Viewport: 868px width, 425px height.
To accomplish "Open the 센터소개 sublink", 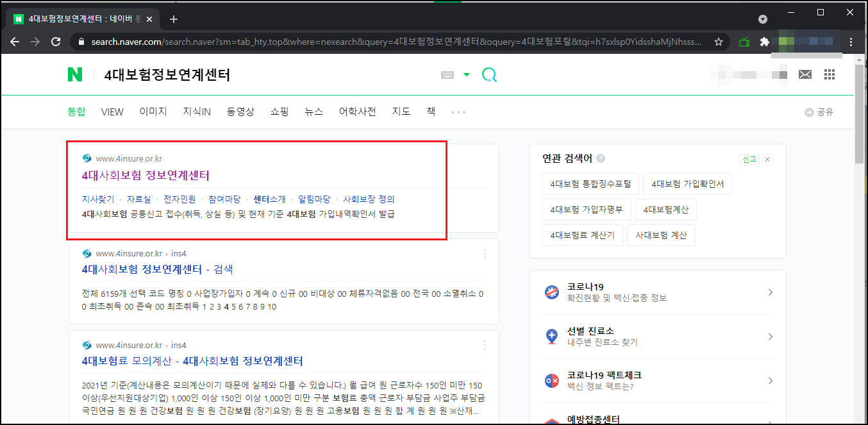I will click(269, 199).
